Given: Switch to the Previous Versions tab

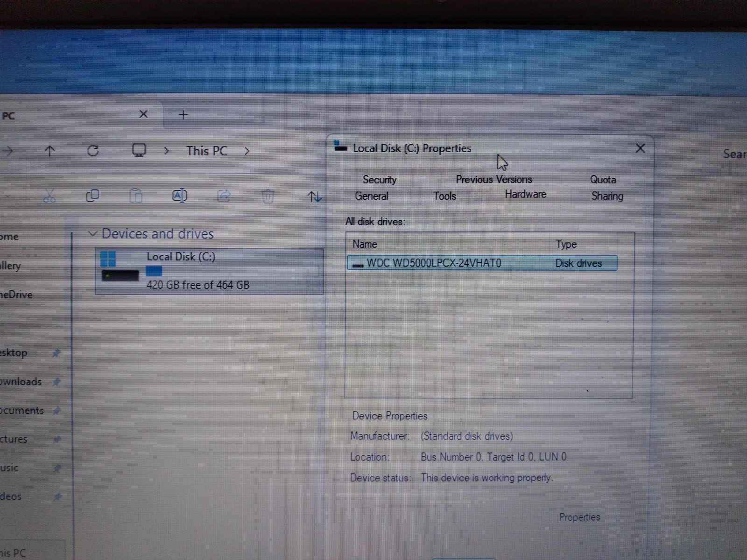Looking at the screenshot, I should tap(494, 179).
